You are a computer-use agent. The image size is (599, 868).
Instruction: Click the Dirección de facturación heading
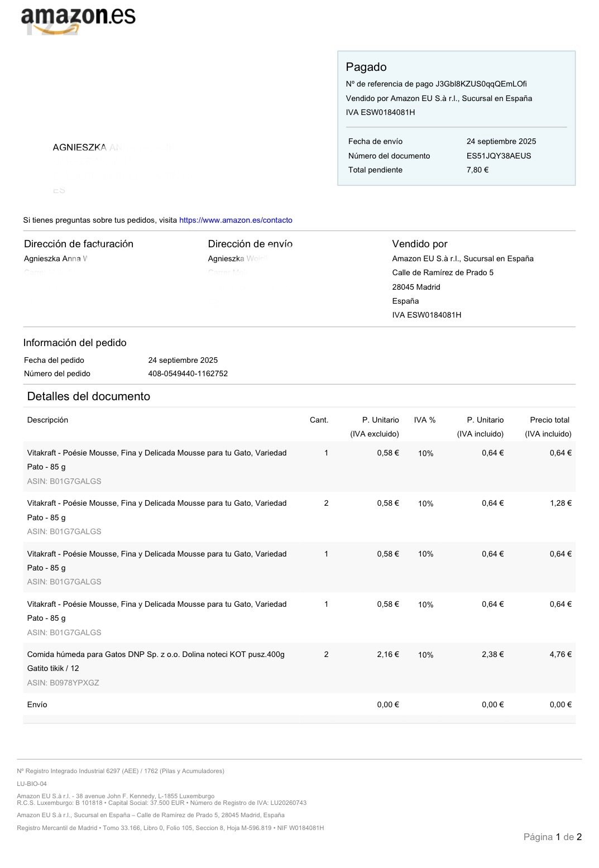(x=79, y=244)
